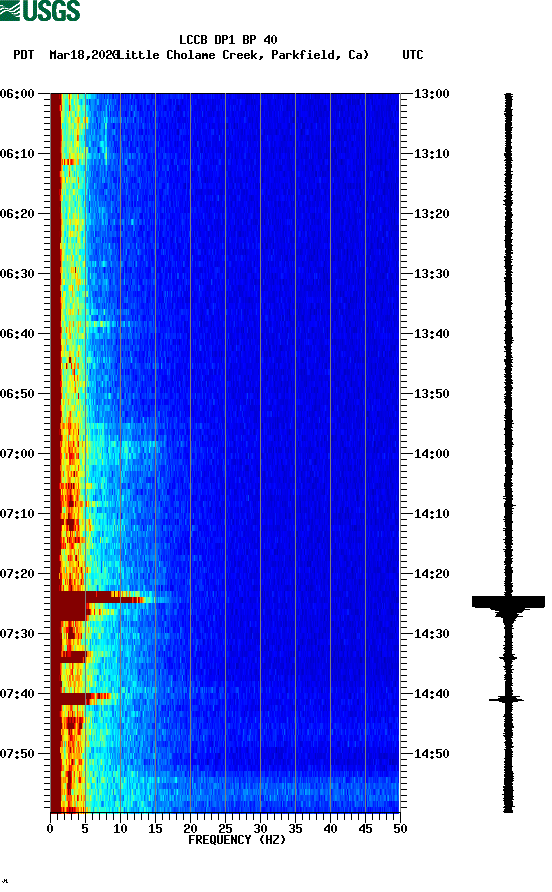Click the 0 Hz frequency tick label

(50, 829)
